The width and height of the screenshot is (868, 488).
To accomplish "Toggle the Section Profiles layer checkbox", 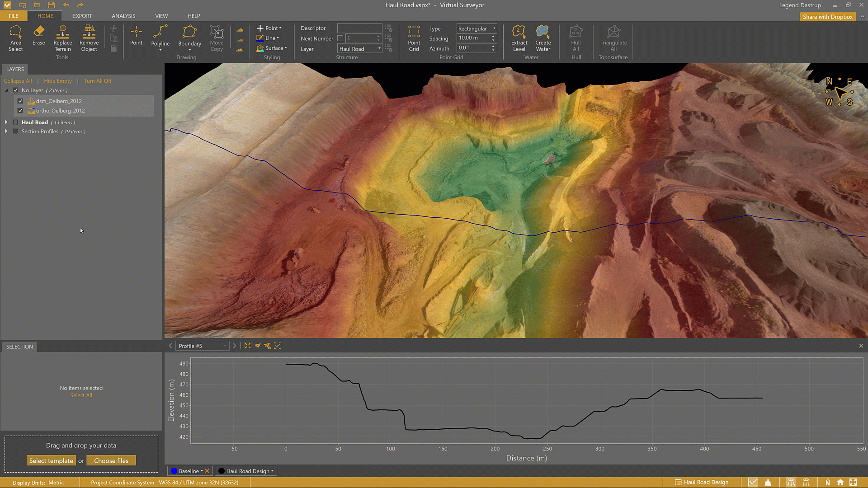I will tap(16, 131).
